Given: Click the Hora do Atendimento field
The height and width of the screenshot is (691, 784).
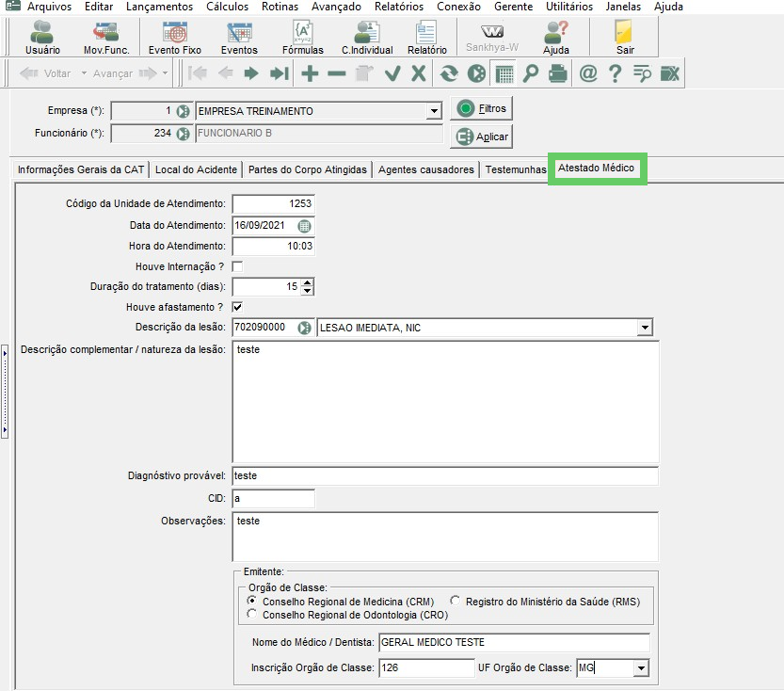Looking at the screenshot, I should [x=274, y=246].
